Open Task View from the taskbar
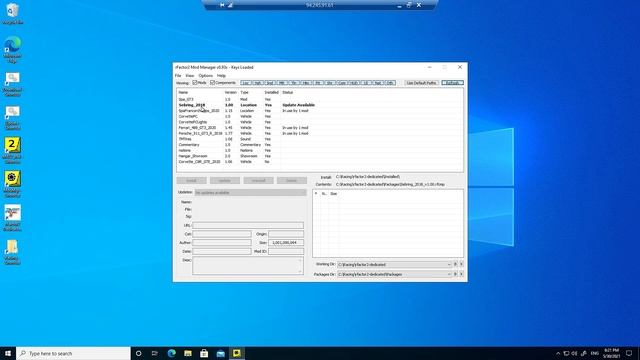 point(155,353)
